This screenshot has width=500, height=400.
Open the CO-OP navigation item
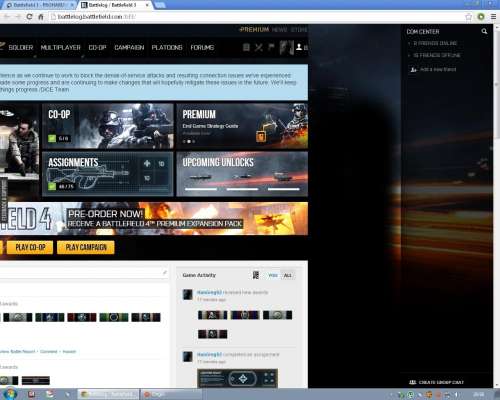(97, 48)
